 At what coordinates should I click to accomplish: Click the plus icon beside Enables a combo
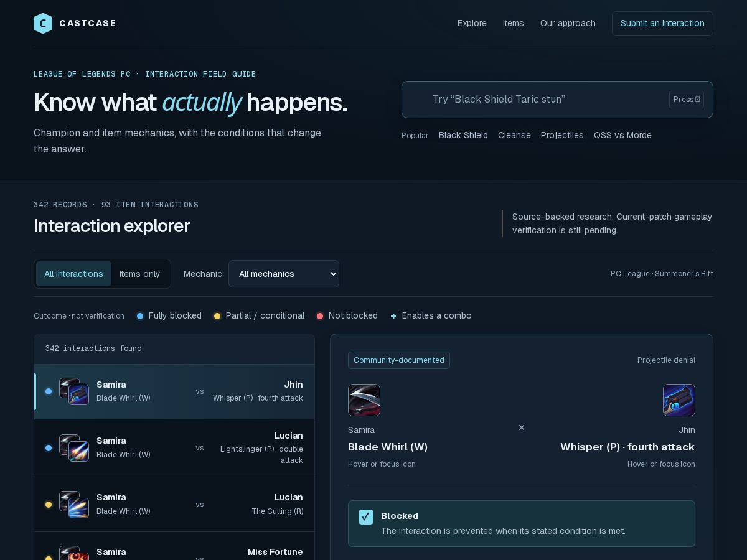[x=393, y=316]
